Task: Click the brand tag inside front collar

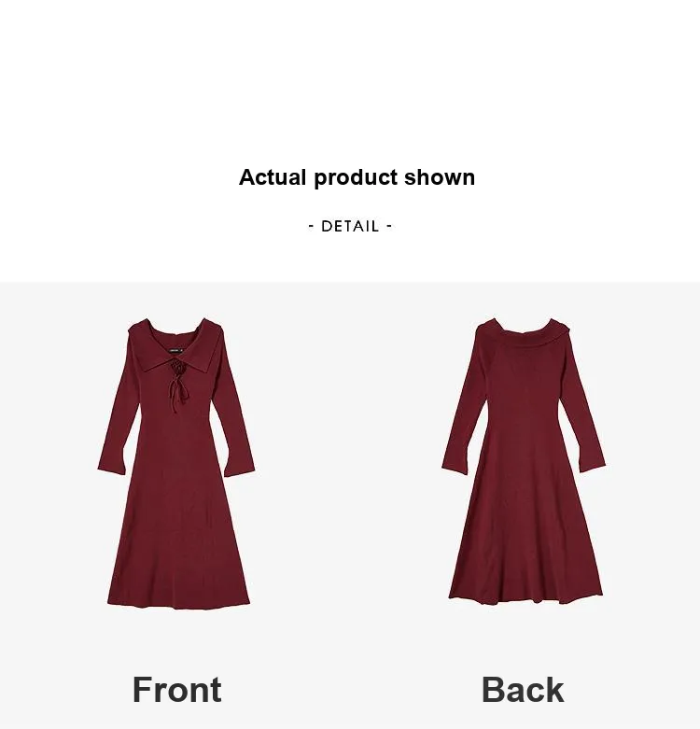Action: (175, 350)
